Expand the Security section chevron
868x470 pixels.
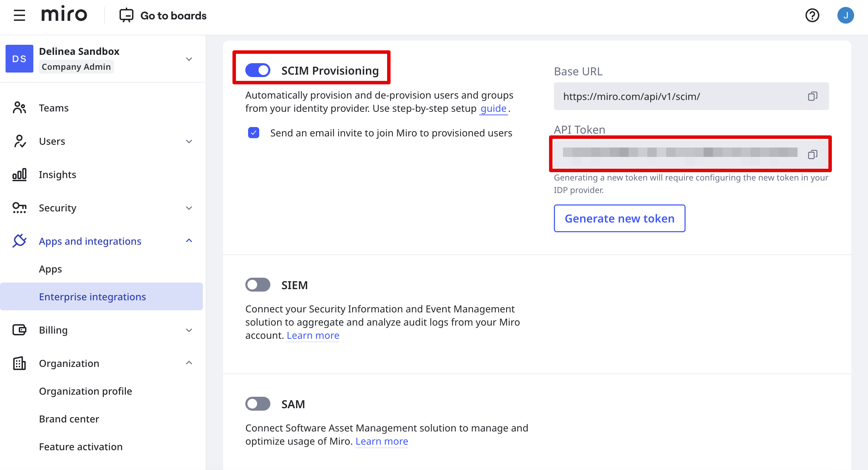click(x=189, y=208)
